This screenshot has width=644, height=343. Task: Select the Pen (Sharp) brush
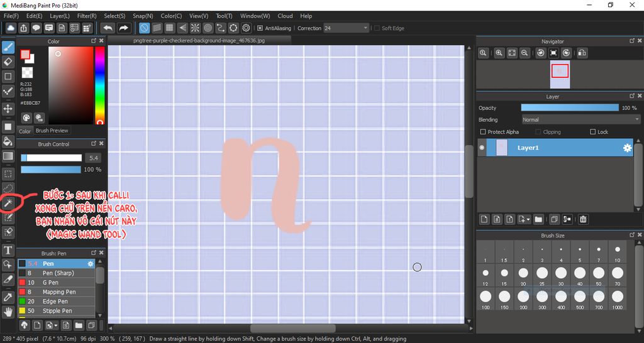pos(56,273)
